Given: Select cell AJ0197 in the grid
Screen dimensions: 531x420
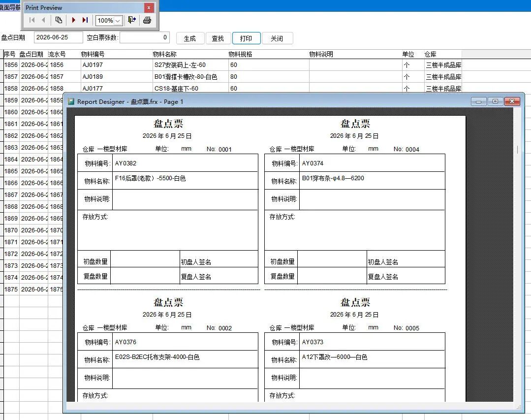Looking at the screenshot, I should pyautogui.click(x=117, y=65).
